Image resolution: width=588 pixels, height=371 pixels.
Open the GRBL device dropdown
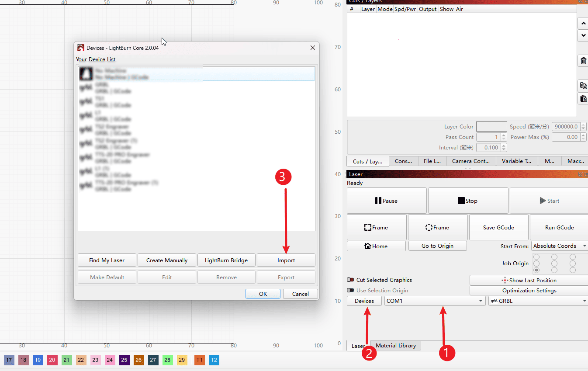[x=538, y=301]
